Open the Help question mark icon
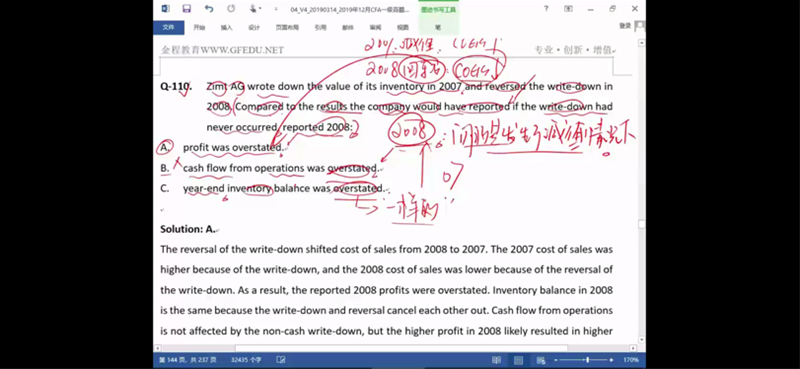Viewport: 800px width, 369px height. click(x=546, y=9)
